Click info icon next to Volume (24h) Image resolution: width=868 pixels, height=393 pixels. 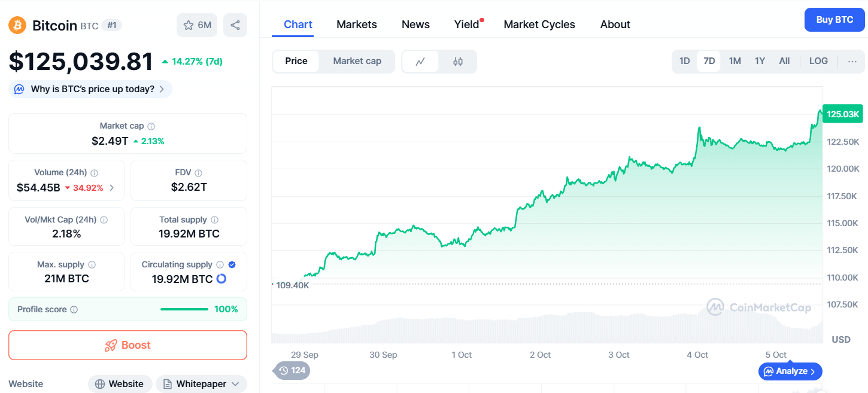[95, 172]
